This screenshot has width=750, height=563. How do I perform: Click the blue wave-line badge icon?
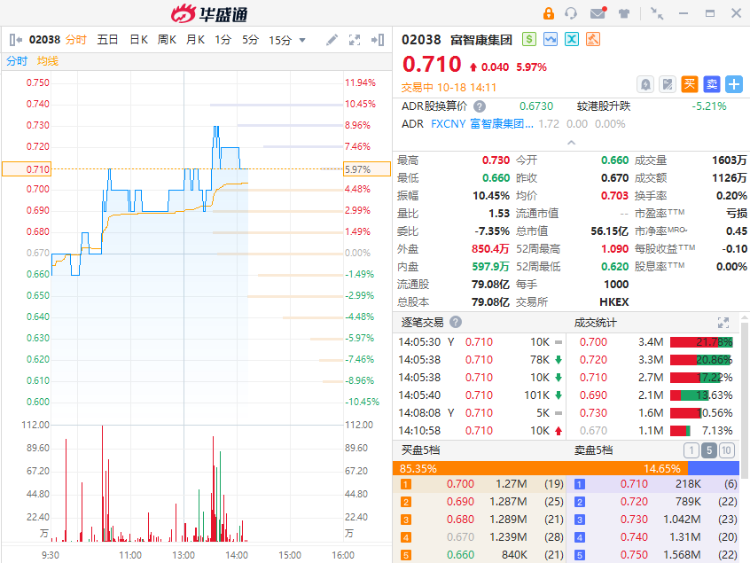coord(550,39)
